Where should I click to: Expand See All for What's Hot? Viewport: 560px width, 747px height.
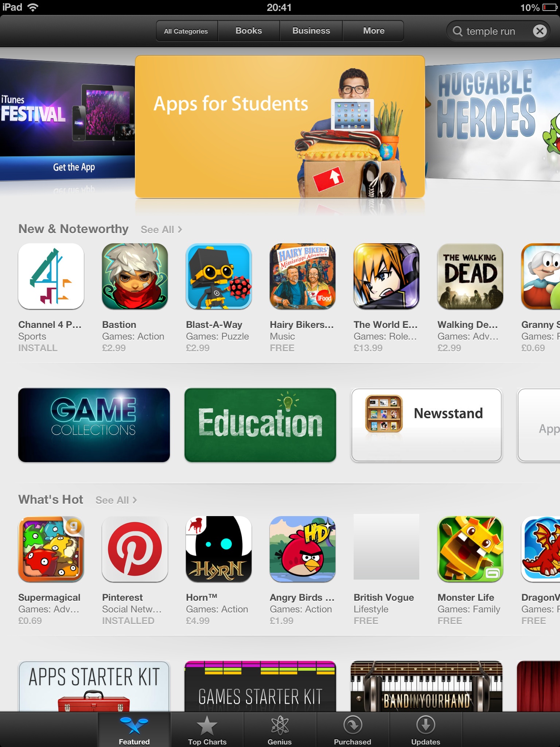(116, 500)
